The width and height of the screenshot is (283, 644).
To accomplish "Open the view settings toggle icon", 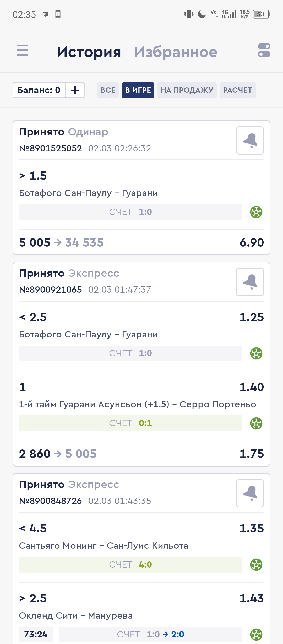I will [264, 50].
